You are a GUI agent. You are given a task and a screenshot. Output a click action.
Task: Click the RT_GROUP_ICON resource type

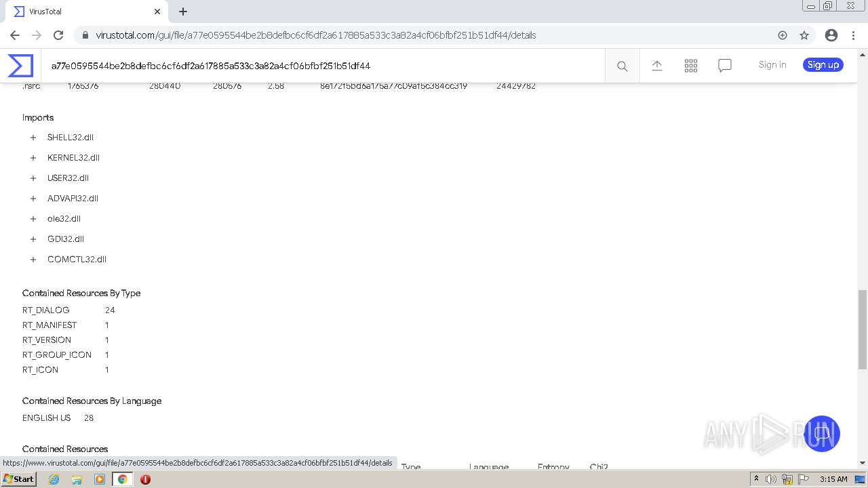pyautogui.click(x=57, y=354)
